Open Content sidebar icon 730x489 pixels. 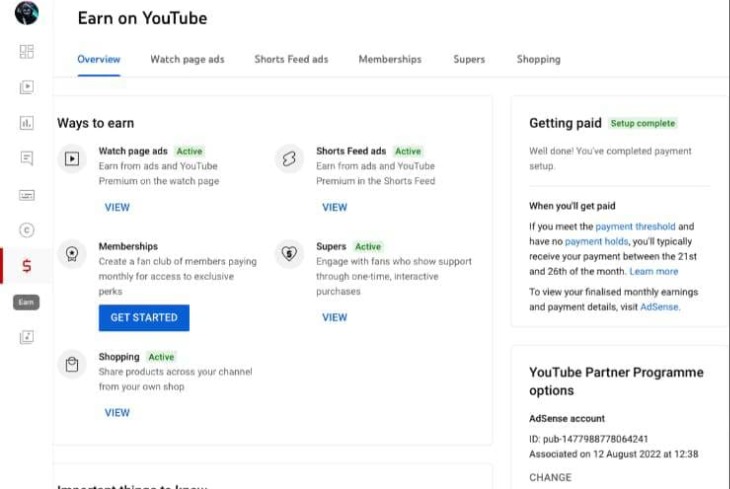pos(27,87)
